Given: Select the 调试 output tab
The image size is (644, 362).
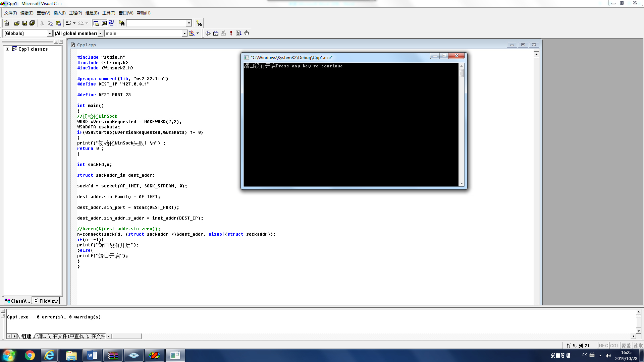Looking at the screenshot, I should point(42,336).
